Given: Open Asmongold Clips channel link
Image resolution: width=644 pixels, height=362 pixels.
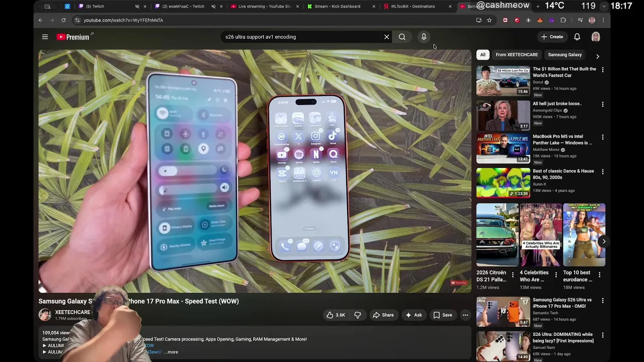Looking at the screenshot, I should click(547, 111).
